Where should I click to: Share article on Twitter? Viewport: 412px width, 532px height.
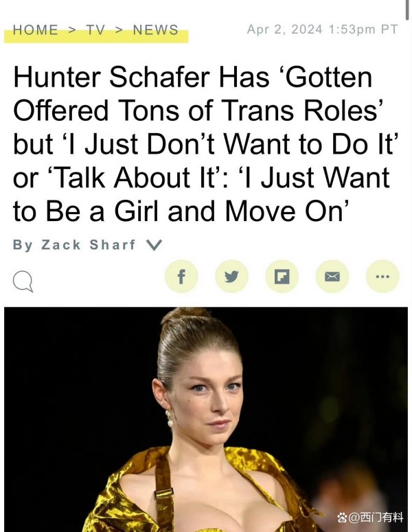[231, 277]
